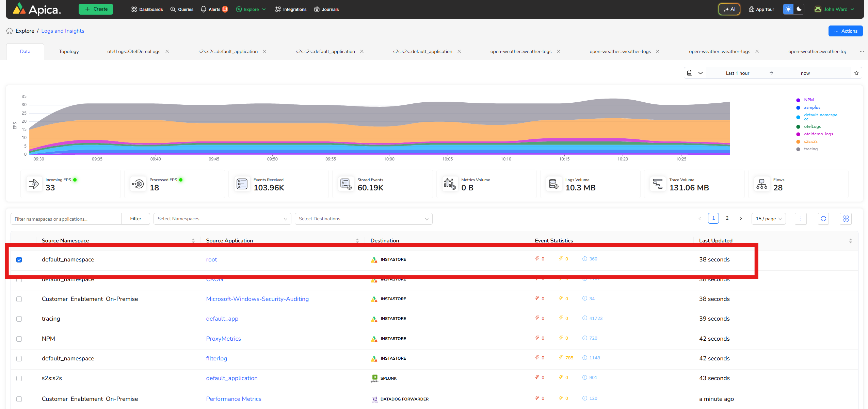Open the grid view layout icon
Screen dimensions: 868x409
click(x=846, y=219)
